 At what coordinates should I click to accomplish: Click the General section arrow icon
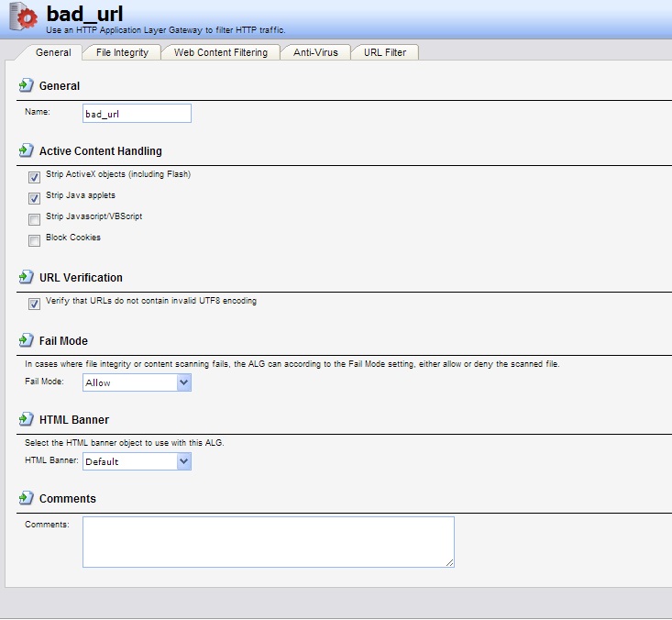(27, 85)
